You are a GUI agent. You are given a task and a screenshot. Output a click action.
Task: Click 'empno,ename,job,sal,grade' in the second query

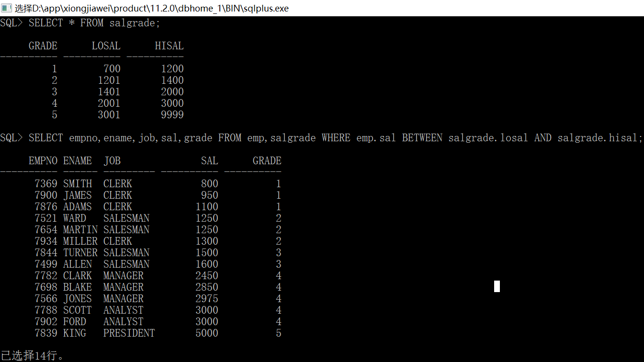tap(140, 138)
